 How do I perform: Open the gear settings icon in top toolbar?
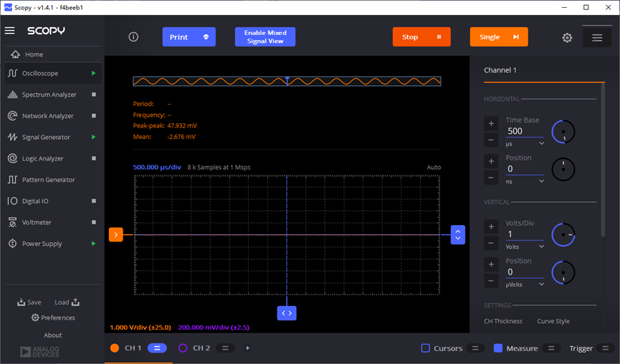pyautogui.click(x=567, y=37)
